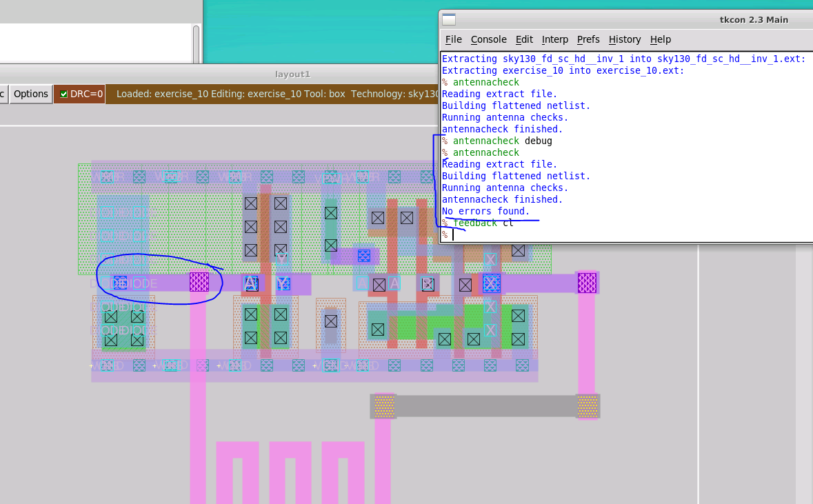This screenshot has width=813, height=504.
Task: Open the File menu in tkcon
Action: tap(453, 39)
